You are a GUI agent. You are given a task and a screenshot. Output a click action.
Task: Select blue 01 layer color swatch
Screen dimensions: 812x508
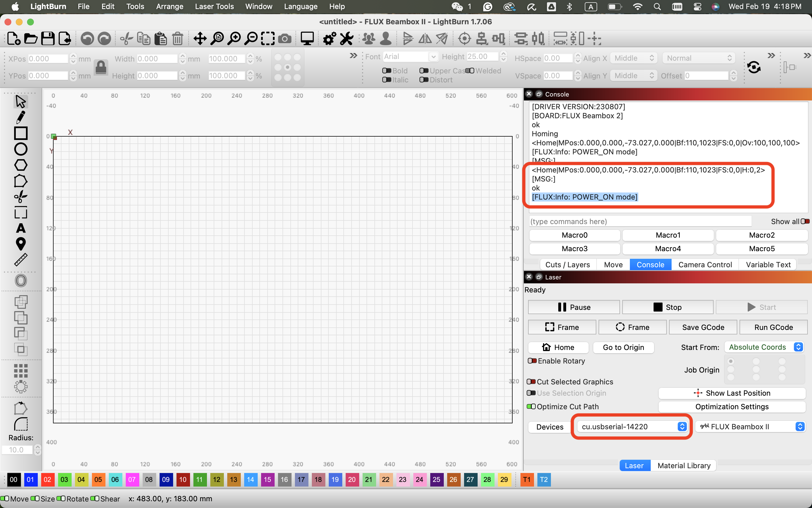[x=30, y=479]
